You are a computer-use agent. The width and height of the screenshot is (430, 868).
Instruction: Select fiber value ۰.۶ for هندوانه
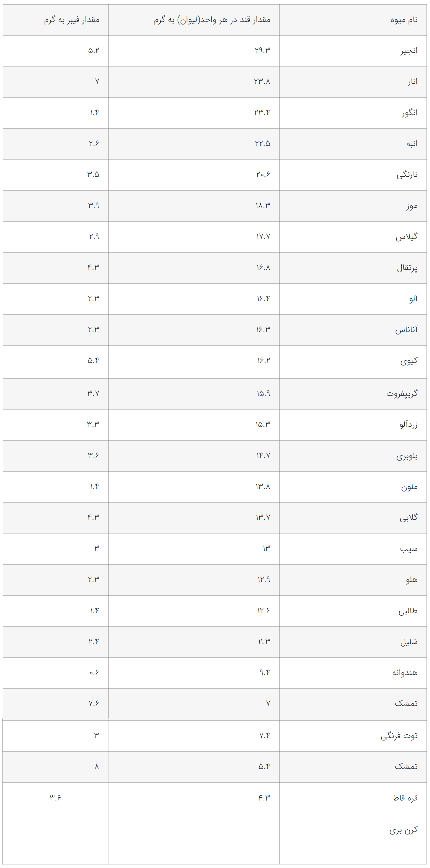tap(94, 672)
